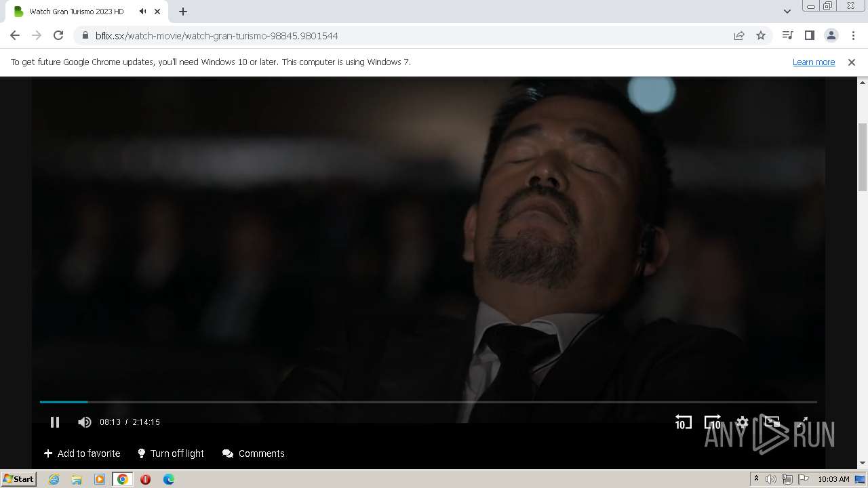
Task: Switch to the Chrome taskbar button
Action: point(123,479)
